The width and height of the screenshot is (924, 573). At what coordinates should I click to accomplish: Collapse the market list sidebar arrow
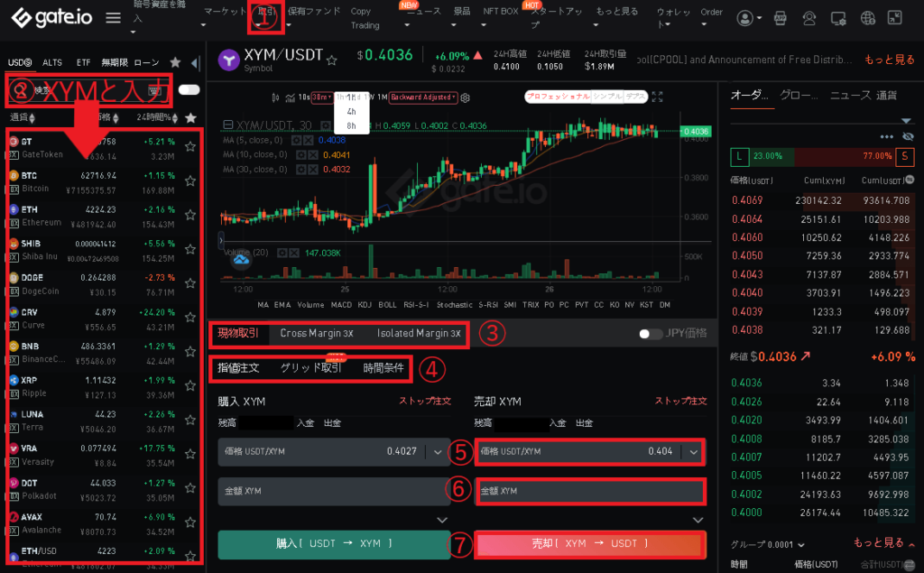pyautogui.click(x=196, y=62)
